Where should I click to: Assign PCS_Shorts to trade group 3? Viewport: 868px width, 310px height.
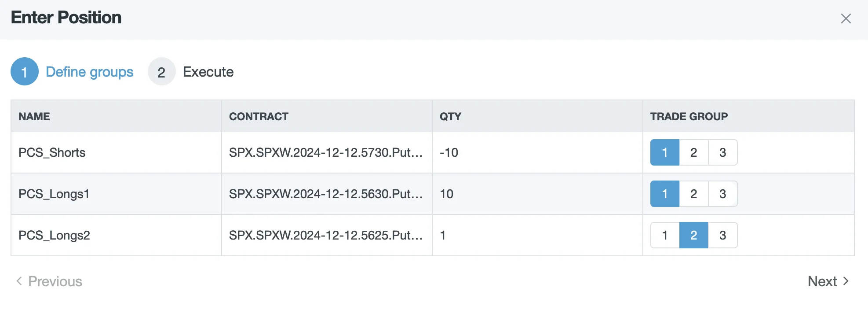point(722,152)
